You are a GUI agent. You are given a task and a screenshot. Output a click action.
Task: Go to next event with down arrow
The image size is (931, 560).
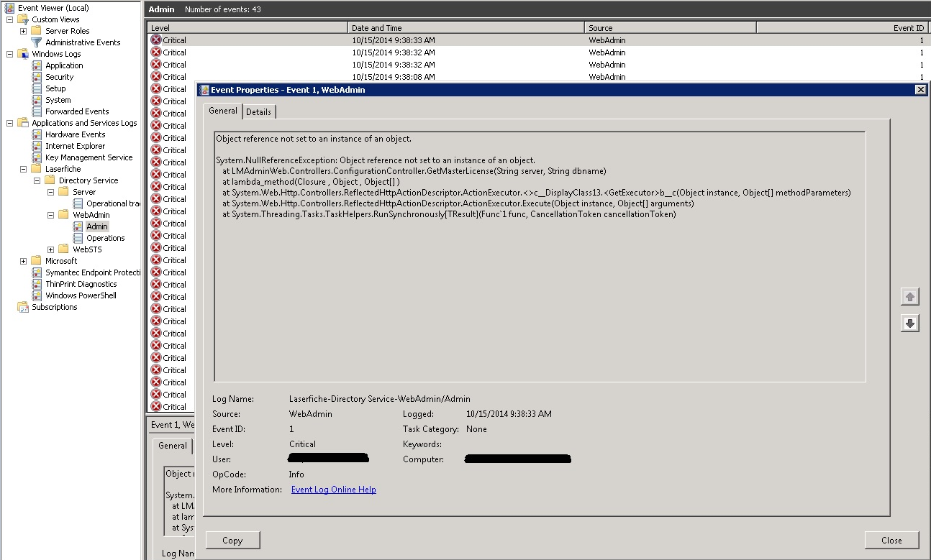pos(909,323)
